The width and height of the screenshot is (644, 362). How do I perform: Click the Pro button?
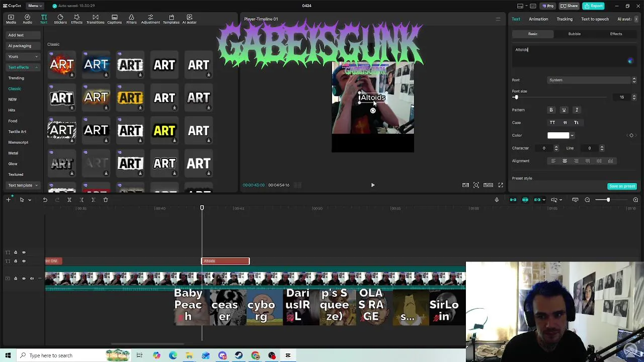[x=547, y=6]
